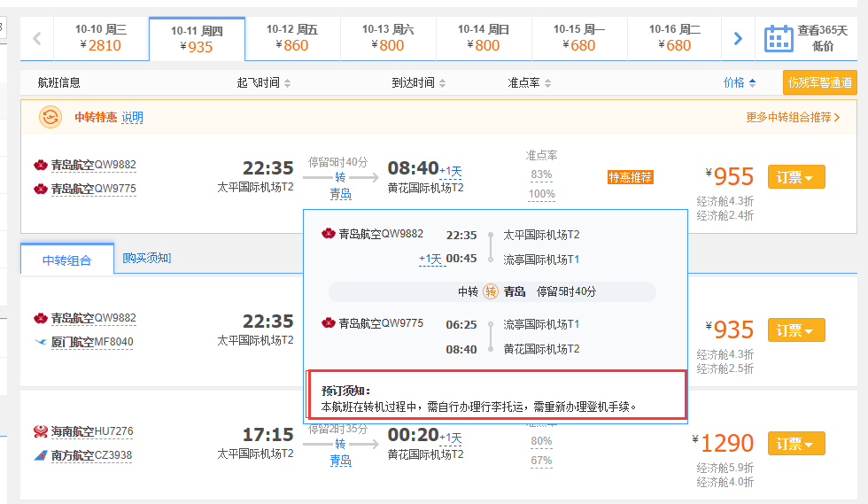The width and height of the screenshot is (868, 504).
Task: Click the 伤残军警通道 button
Action: [x=820, y=82]
